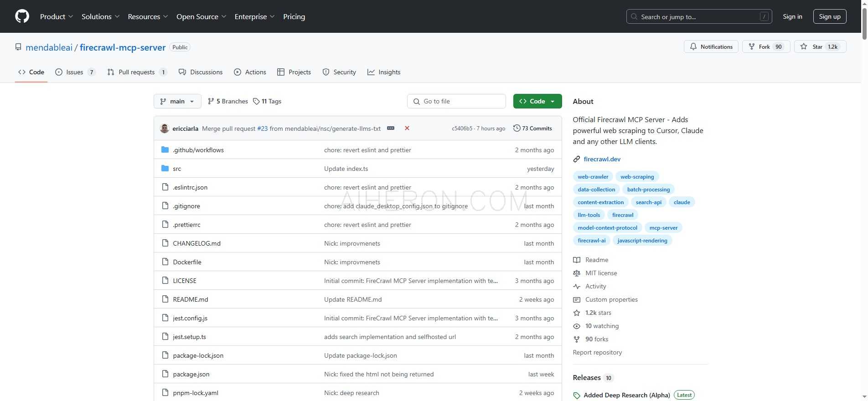Screen dimensions: 868x401
Task: Open jest.setup.ts file
Action: tap(189, 337)
